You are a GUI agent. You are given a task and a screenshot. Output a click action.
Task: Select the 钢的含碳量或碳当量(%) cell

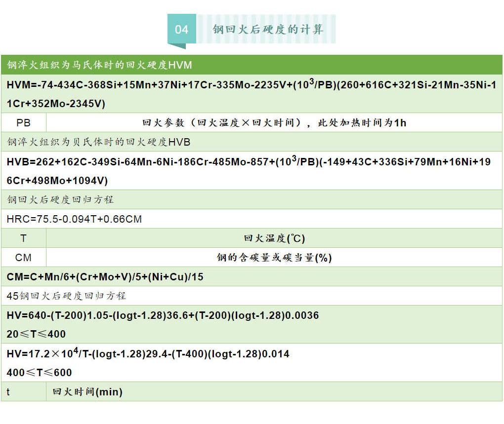point(273,258)
